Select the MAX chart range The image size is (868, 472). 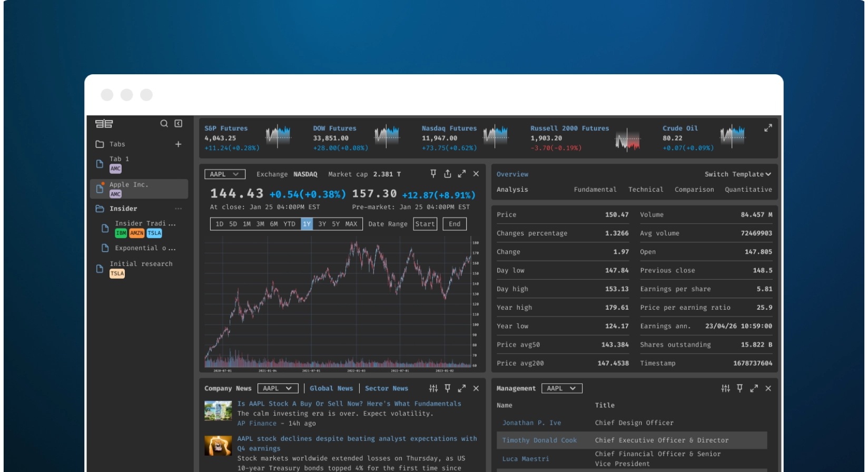click(351, 224)
